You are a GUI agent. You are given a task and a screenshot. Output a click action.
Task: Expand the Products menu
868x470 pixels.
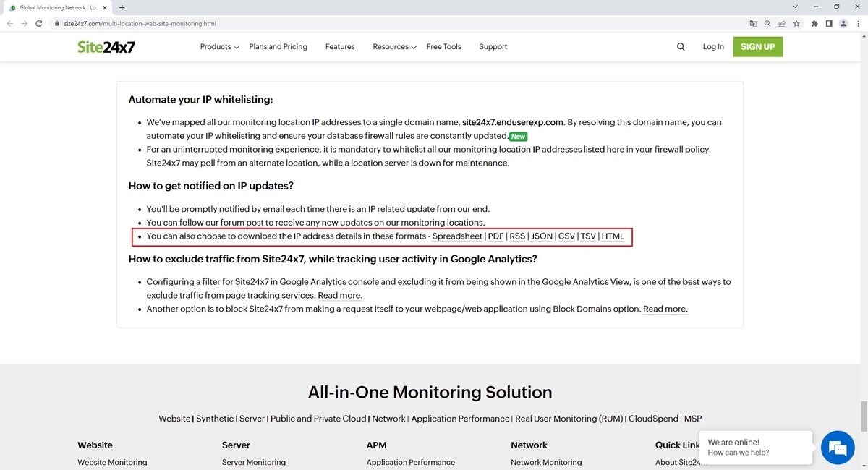pyautogui.click(x=220, y=47)
